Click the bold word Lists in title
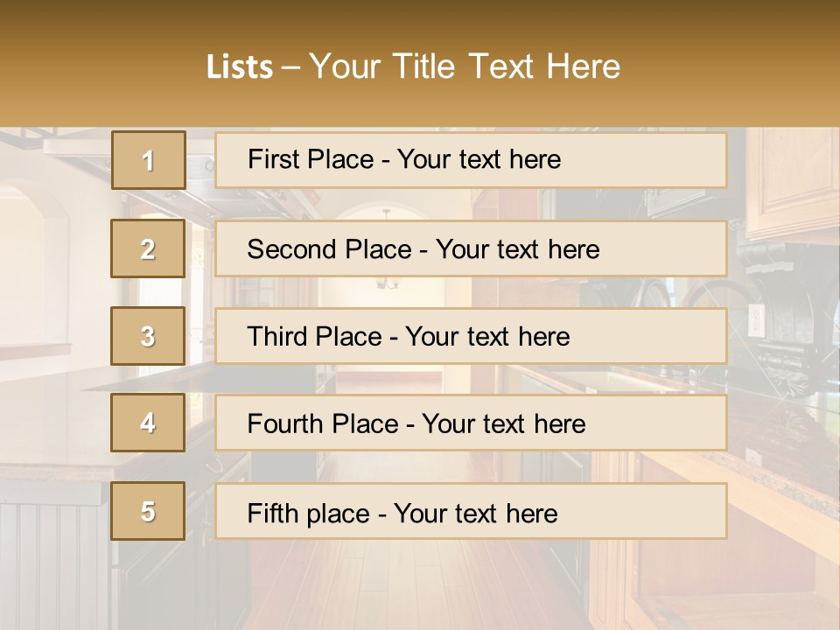 tap(240, 67)
